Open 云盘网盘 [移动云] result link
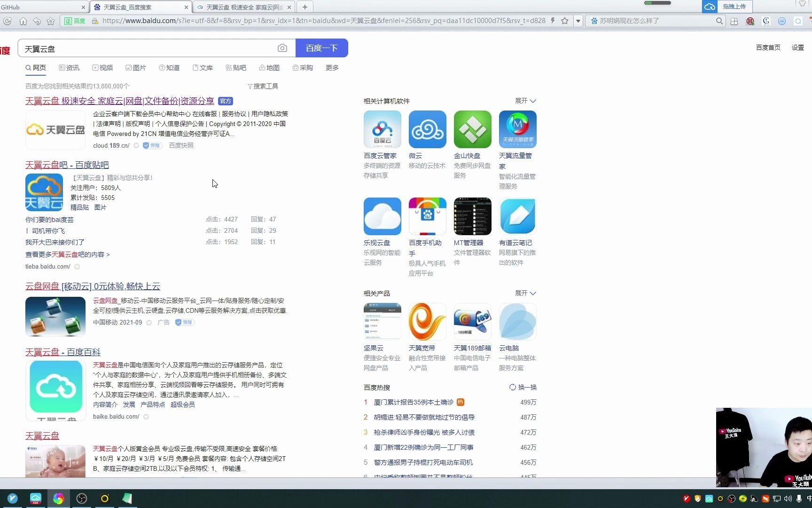The height and width of the screenshot is (508, 812). (x=93, y=286)
